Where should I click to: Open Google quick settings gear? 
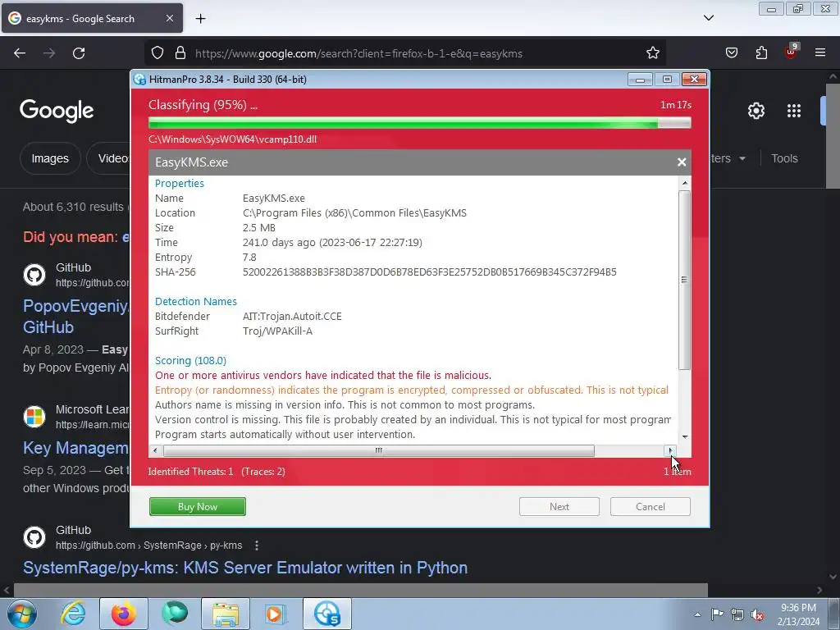(x=756, y=111)
